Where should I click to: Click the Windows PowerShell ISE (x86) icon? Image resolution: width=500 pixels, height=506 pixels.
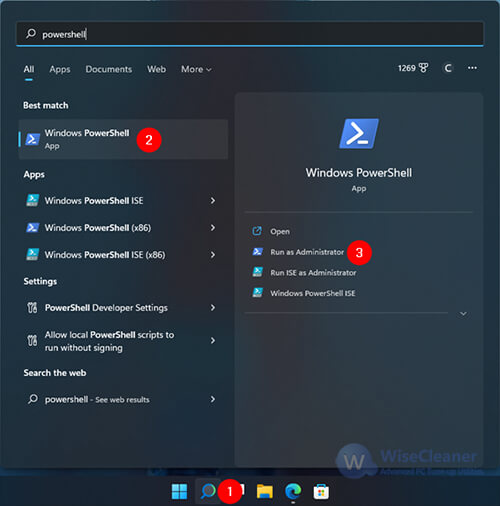pos(32,254)
